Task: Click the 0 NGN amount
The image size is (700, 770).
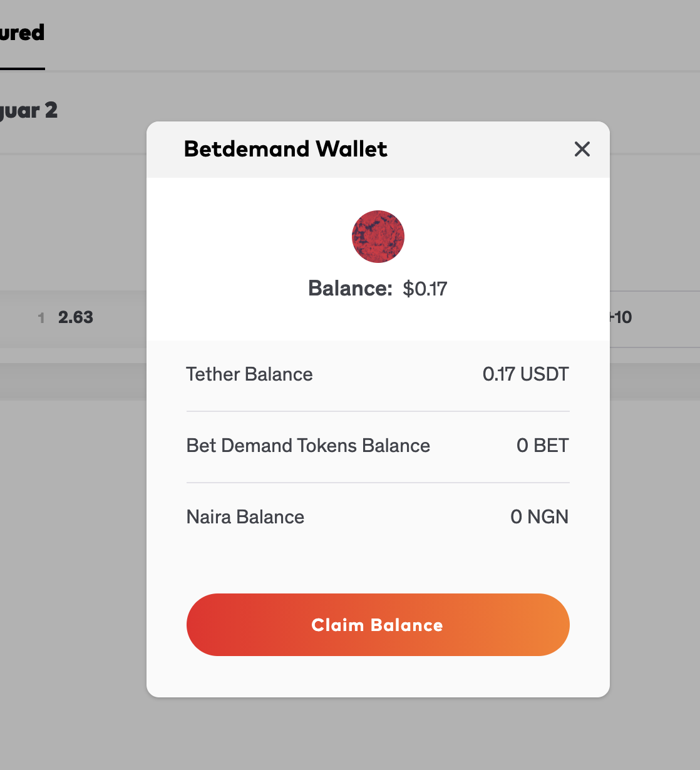Action: tap(540, 517)
